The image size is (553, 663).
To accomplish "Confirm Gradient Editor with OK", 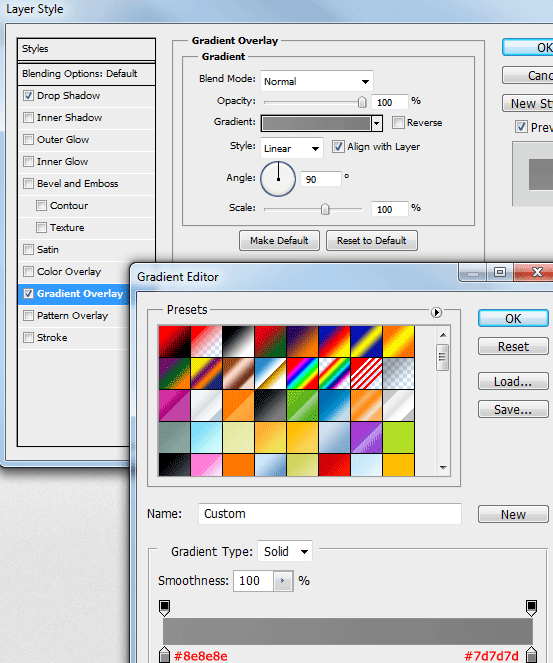I will 513,318.
